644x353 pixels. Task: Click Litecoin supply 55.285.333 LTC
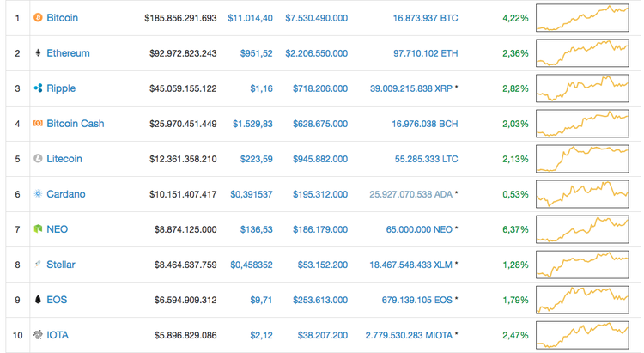click(x=426, y=159)
